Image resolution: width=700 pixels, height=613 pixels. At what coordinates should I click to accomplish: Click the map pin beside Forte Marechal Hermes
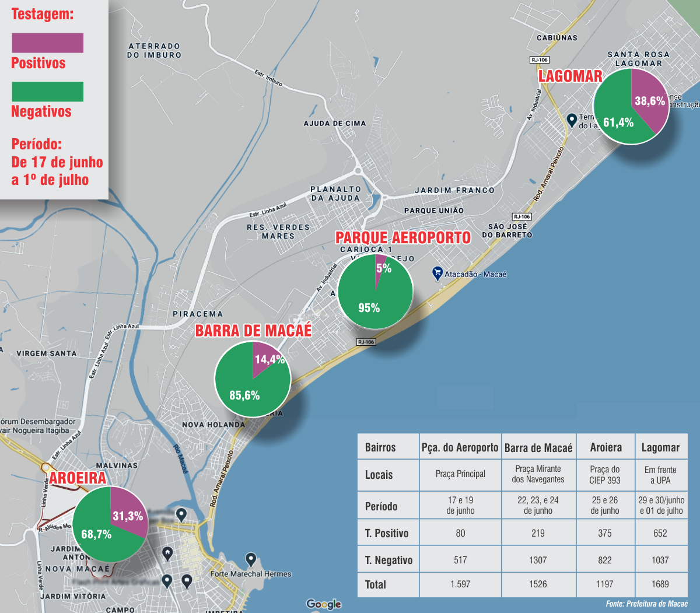[251, 560]
